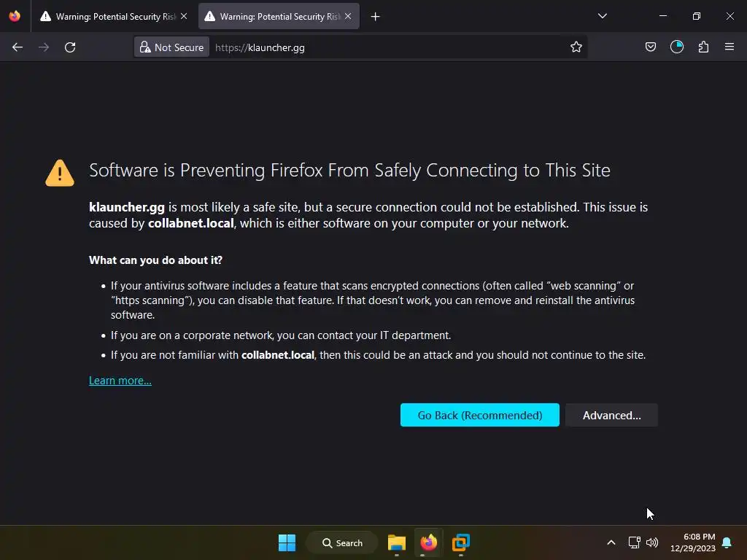Click the taskbar Search box
The image size is (747, 560).
click(342, 542)
